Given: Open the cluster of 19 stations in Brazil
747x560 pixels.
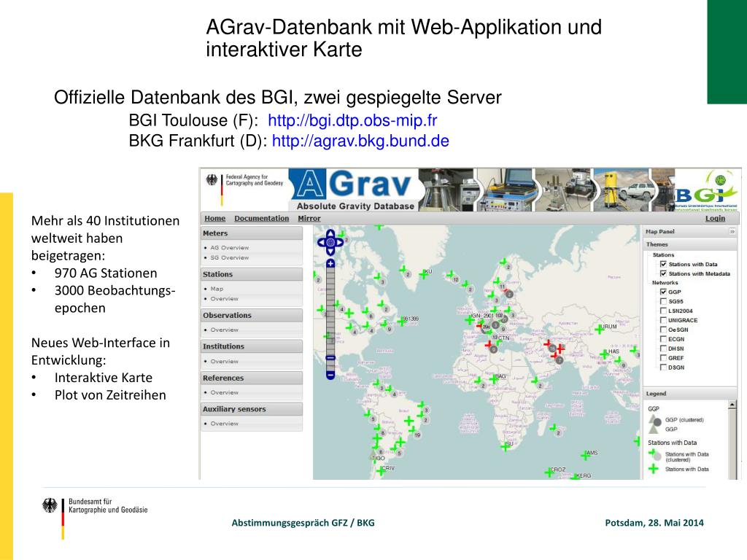Looking at the screenshot, I should point(417,435).
